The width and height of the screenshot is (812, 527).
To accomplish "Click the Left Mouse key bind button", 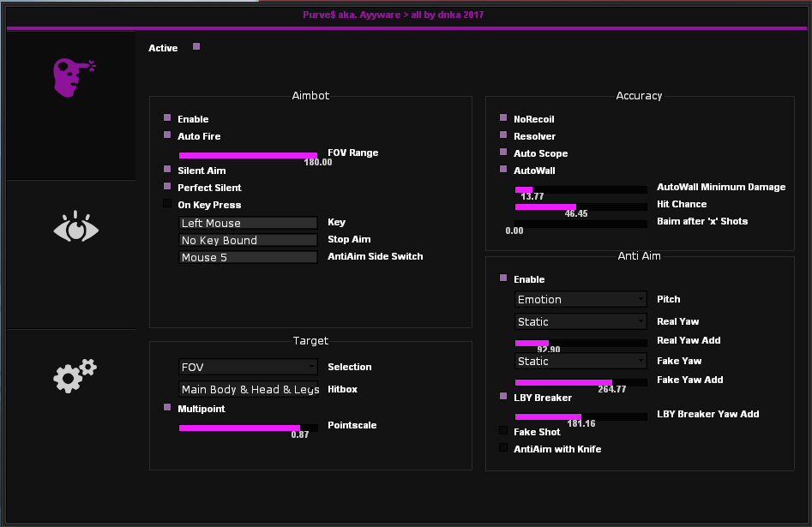I will pyautogui.click(x=248, y=223).
